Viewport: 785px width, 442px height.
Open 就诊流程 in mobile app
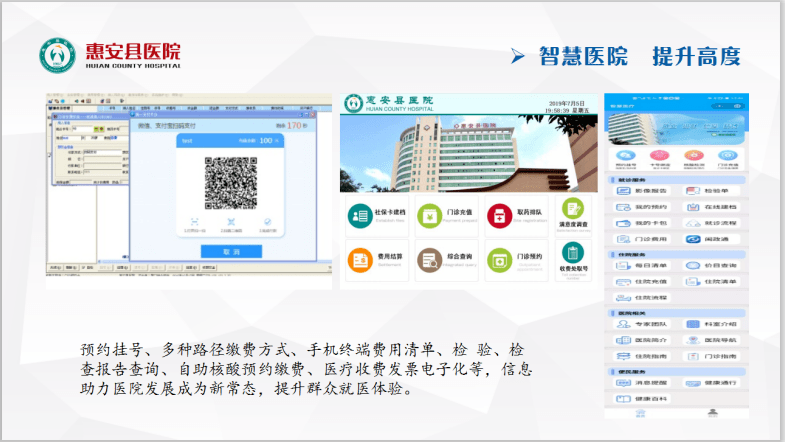click(x=711, y=223)
